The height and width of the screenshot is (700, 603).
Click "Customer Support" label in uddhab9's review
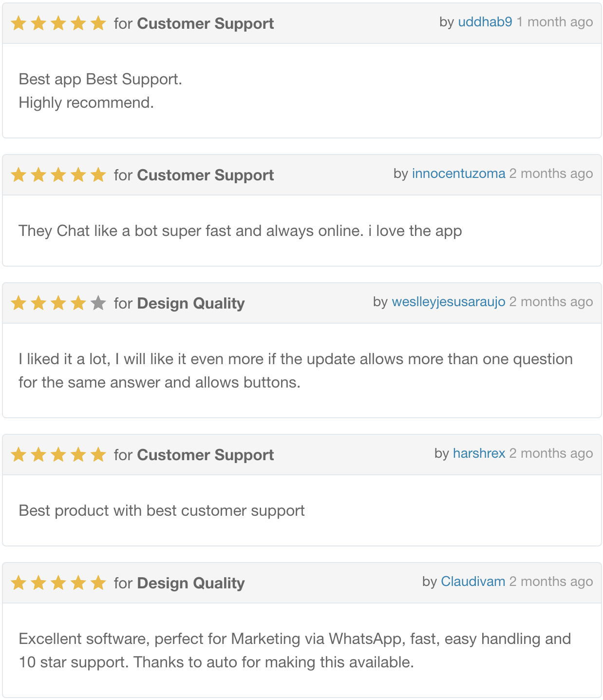click(x=205, y=23)
